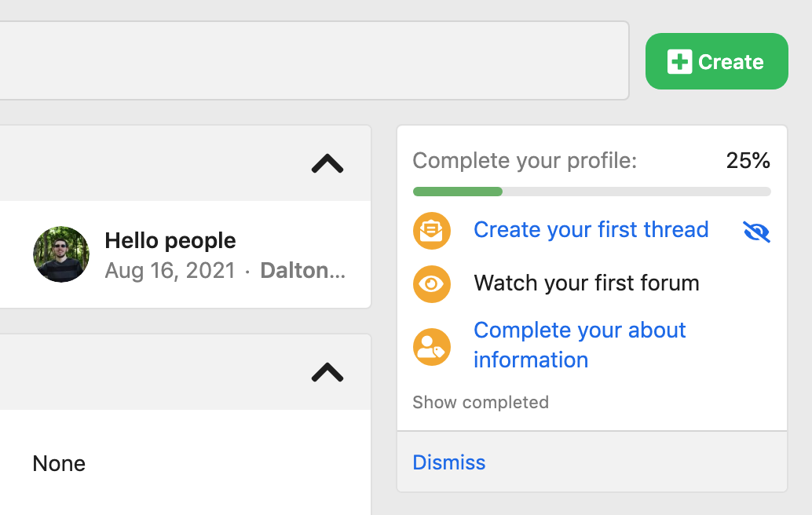
Task: Open the Hello people thread
Action: 170,240
